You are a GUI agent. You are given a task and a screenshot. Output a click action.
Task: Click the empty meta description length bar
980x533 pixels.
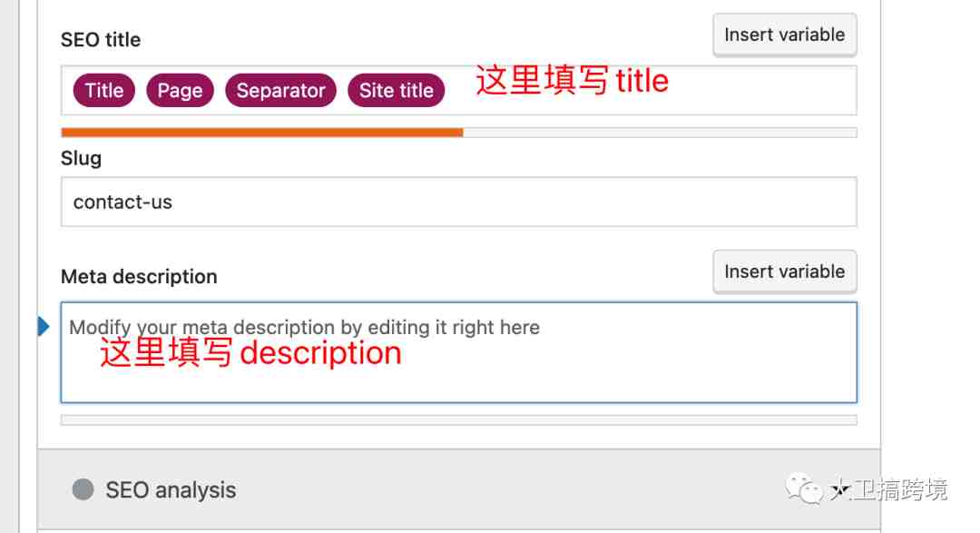pyautogui.click(x=459, y=419)
